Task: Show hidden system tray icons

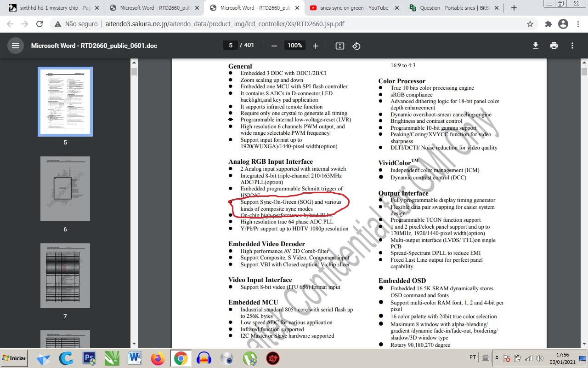Action: coord(497,358)
